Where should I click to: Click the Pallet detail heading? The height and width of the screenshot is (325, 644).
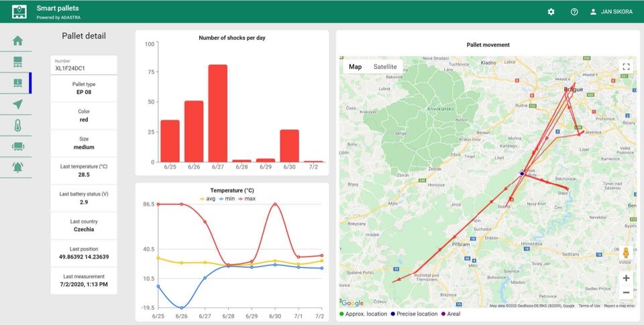coord(84,36)
